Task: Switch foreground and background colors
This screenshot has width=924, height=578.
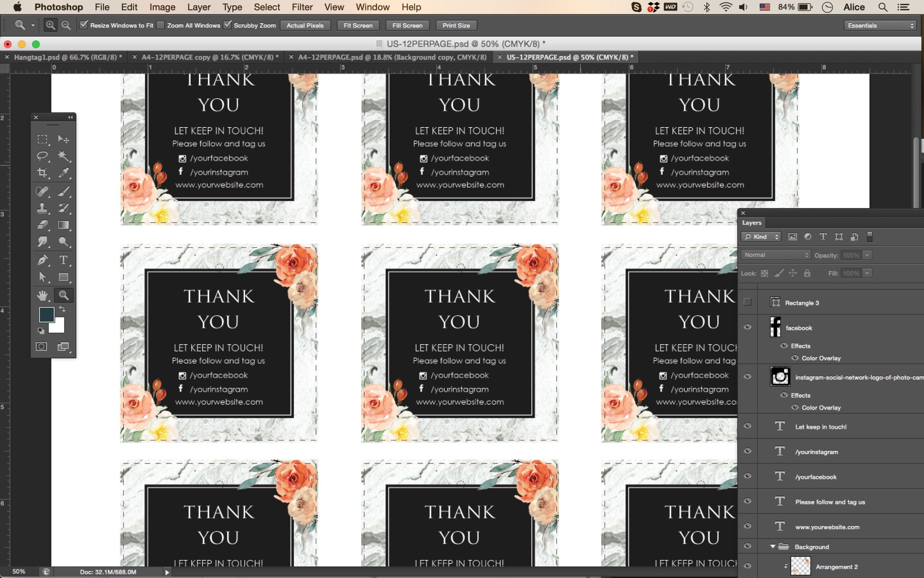Action: 62,309
